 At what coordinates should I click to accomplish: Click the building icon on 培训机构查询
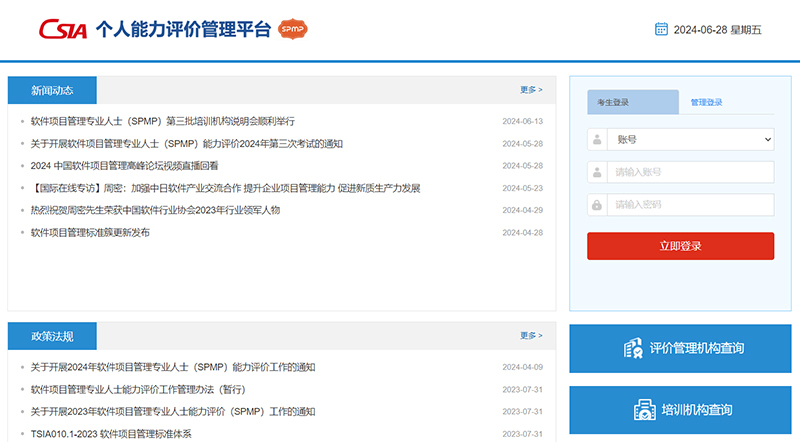644,410
